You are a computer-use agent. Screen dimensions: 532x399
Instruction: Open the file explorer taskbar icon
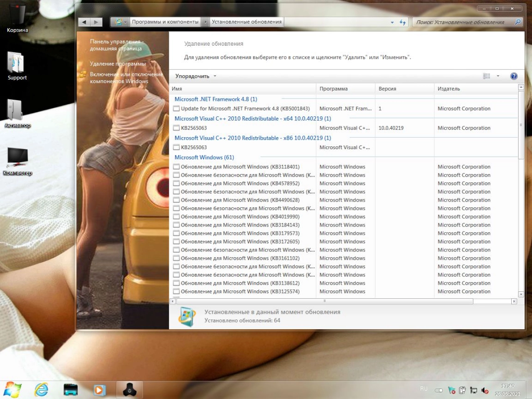click(71, 390)
